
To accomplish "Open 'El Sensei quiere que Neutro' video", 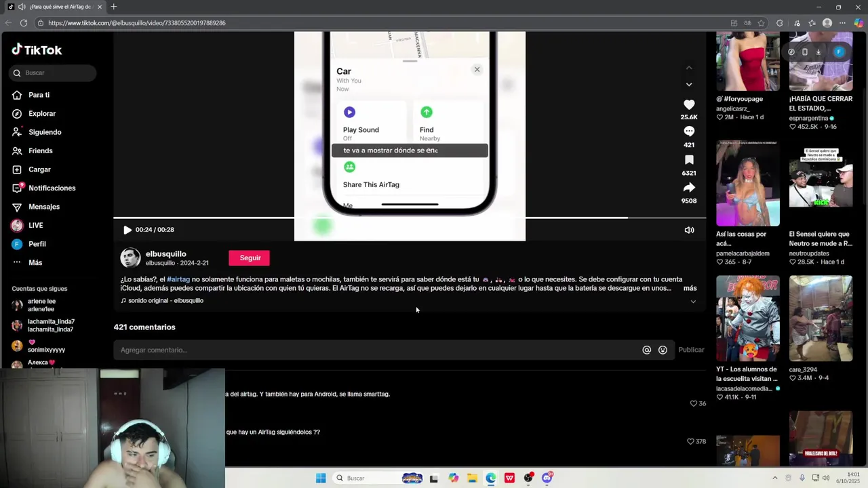I will tap(821, 183).
